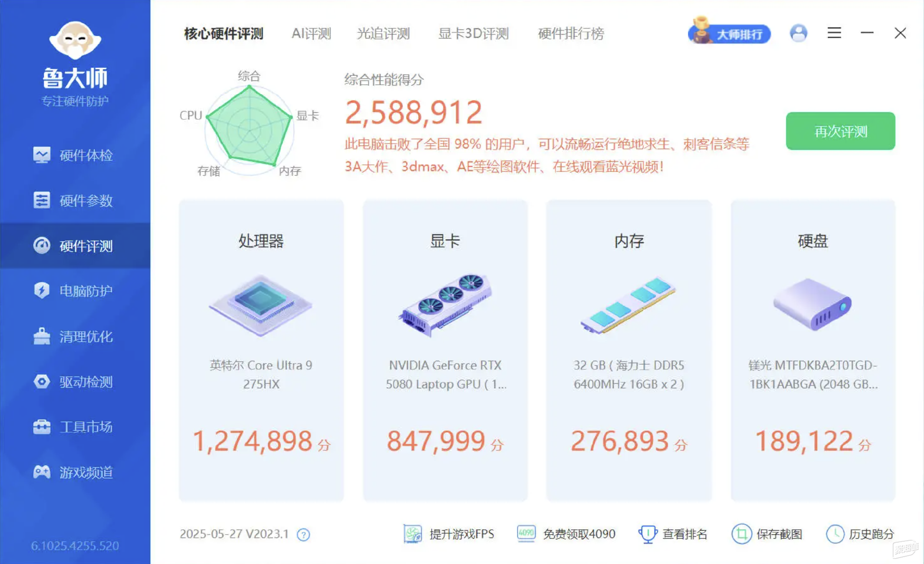Switch to 显卡3D评测 tab
This screenshot has height=564, width=924.
pos(474,34)
